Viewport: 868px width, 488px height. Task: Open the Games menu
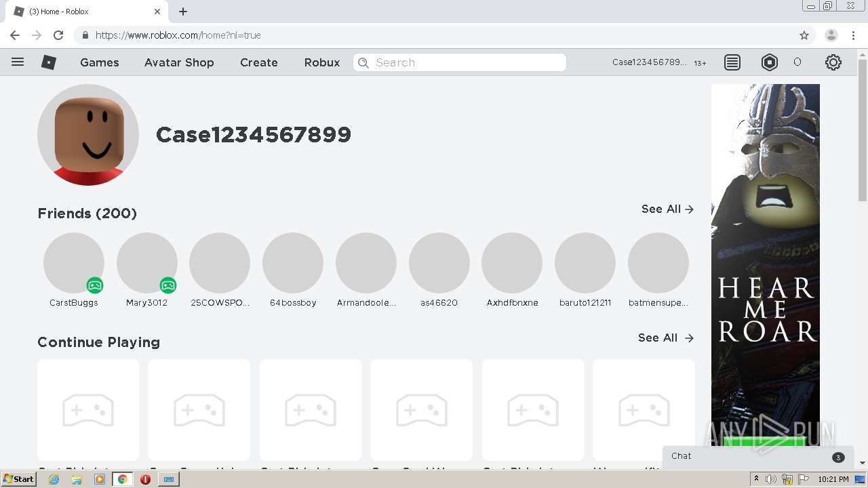(x=100, y=62)
